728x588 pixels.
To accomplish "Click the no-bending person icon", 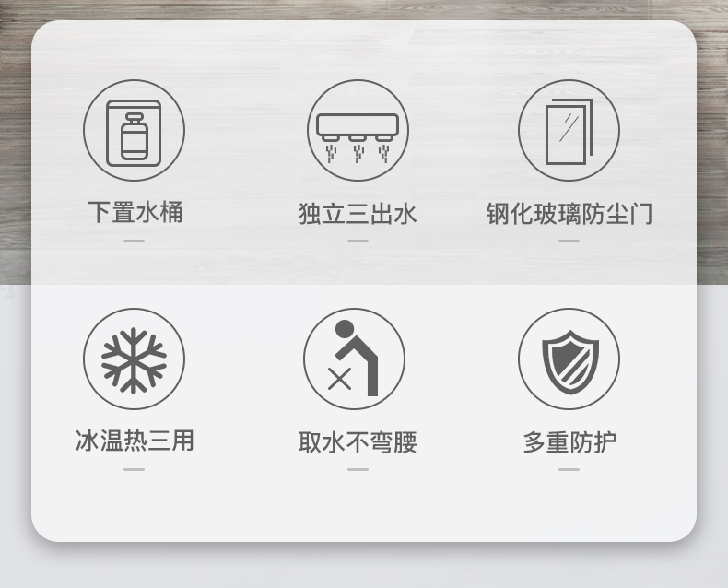I will 354,359.
